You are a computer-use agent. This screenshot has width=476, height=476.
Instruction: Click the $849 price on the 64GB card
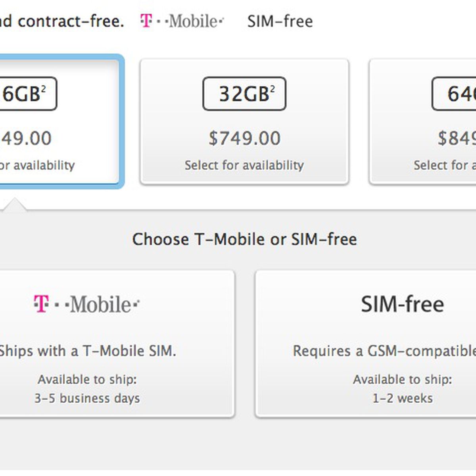point(457,138)
